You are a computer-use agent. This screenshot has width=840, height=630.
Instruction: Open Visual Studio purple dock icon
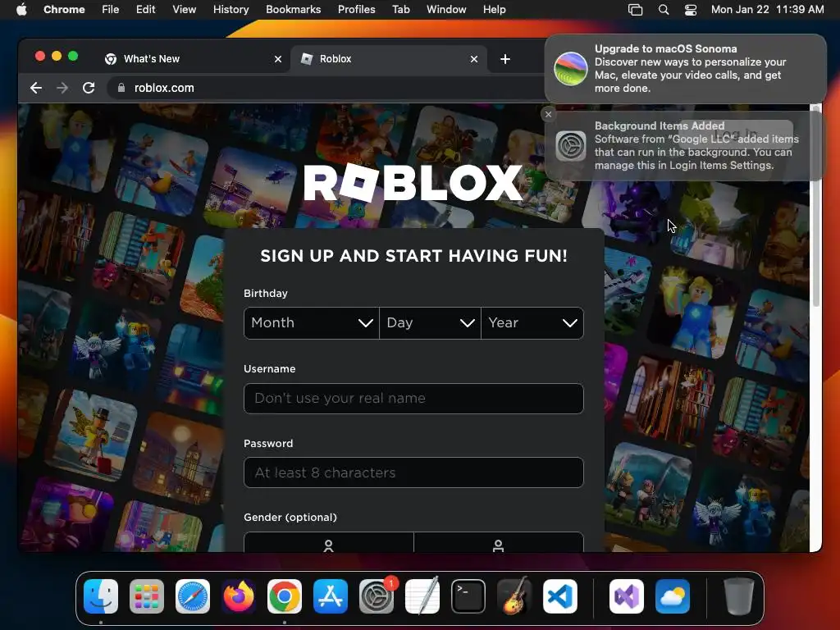tap(626, 596)
